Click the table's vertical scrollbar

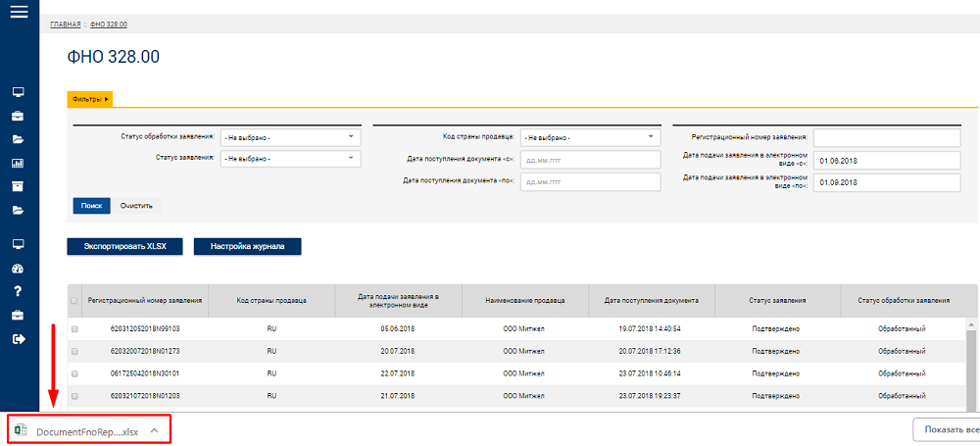[970, 365]
